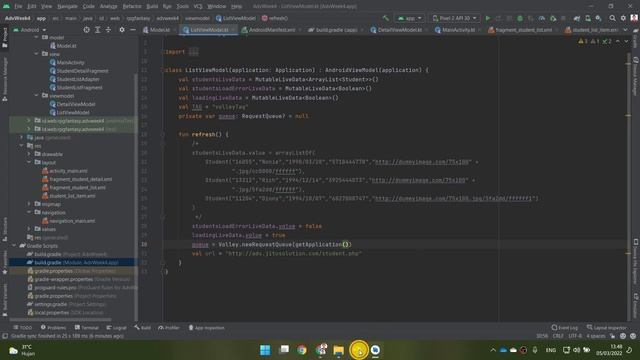640x360 pixels.
Task: Expand the folded import statement
Action: click(x=193, y=52)
